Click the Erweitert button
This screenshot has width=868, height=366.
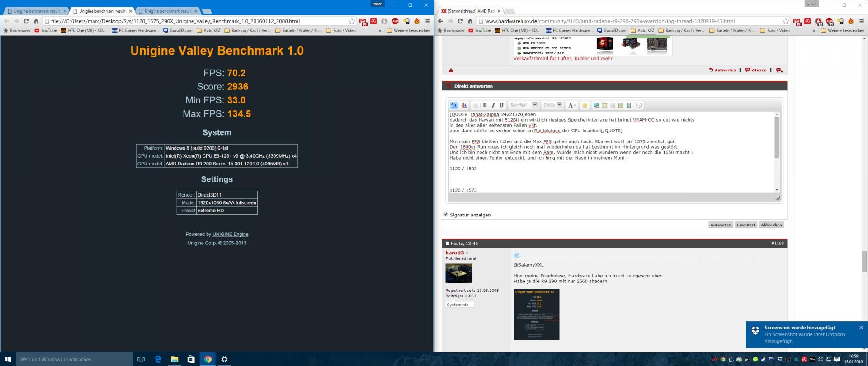pos(746,225)
